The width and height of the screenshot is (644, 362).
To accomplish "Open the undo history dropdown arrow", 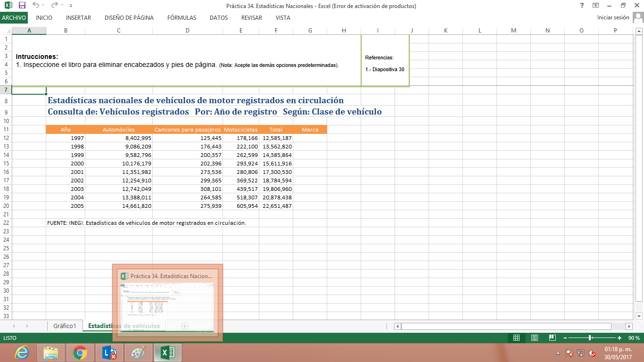I will [x=43, y=6].
